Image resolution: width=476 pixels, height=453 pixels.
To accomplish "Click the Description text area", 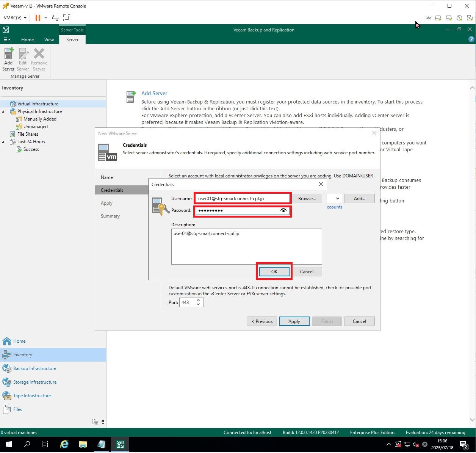I will [246, 246].
